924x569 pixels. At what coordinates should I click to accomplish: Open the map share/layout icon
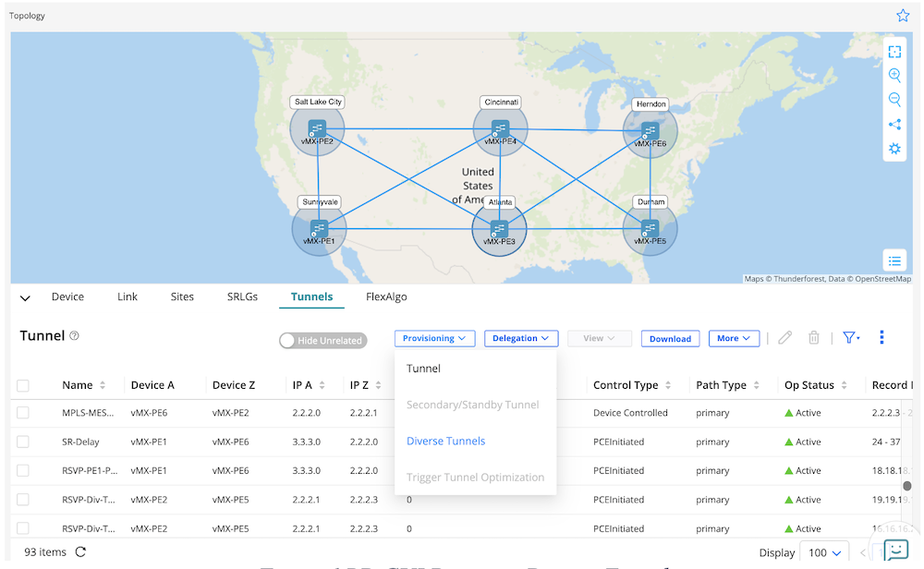point(894,125)
